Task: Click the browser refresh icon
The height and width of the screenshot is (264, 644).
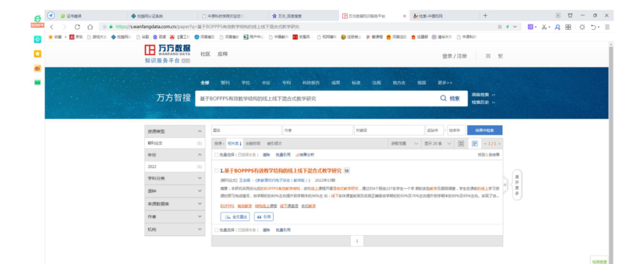Action: 77,27
